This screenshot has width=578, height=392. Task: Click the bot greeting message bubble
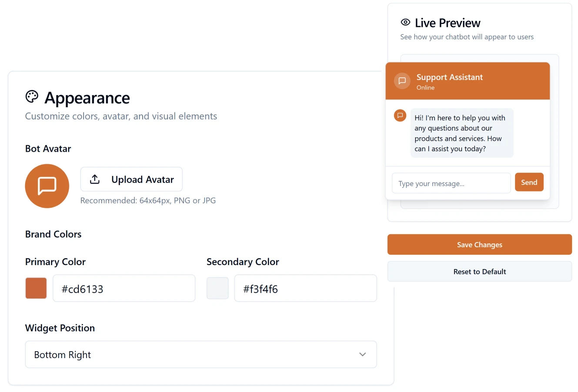[x=462, y=133]
